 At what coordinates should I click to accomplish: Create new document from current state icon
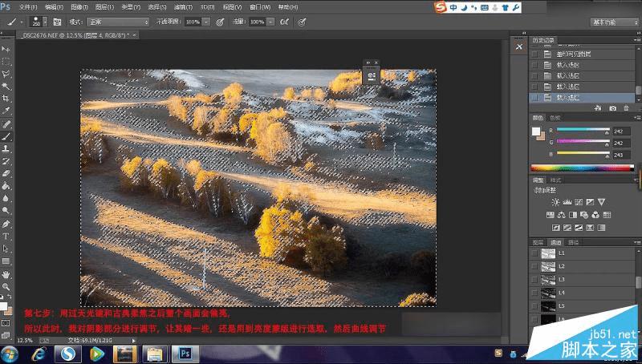pos(598,108)
